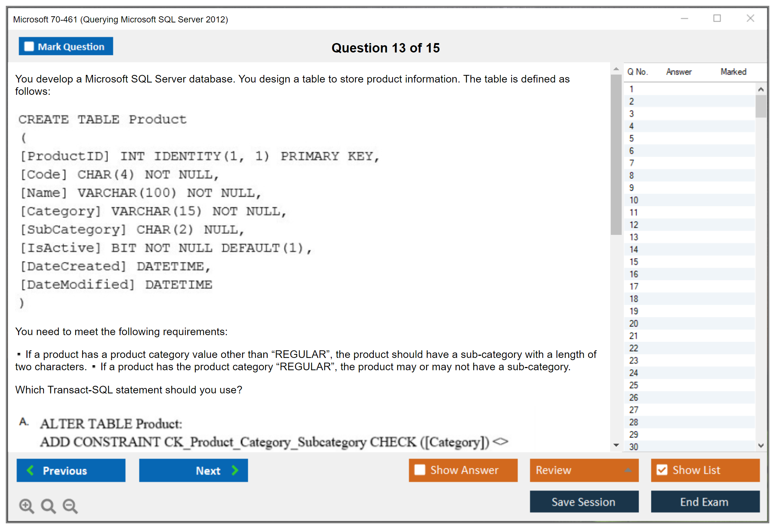Click the Answer column header

tap(678, 72)
